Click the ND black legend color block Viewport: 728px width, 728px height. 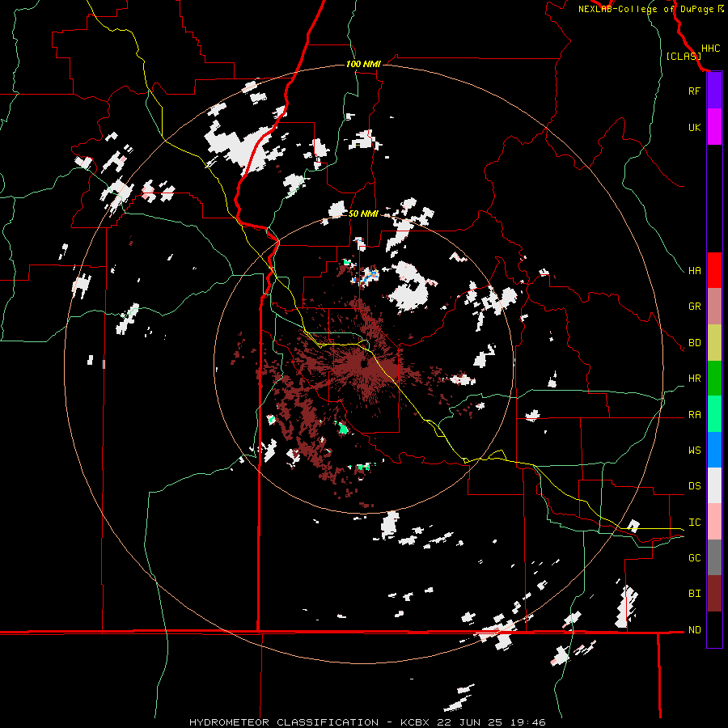pyautogui.click(x=714, y=629)
